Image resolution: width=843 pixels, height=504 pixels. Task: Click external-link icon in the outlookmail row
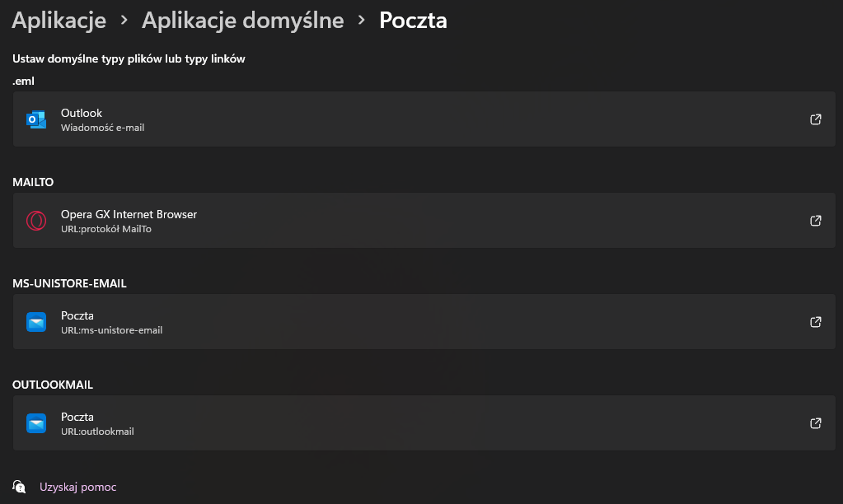[816, 423]
